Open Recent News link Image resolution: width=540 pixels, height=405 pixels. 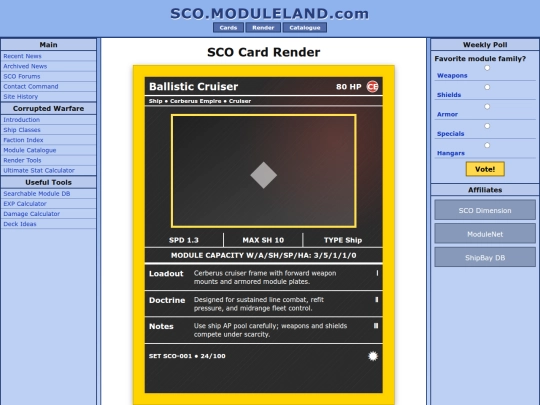point(22,56)
